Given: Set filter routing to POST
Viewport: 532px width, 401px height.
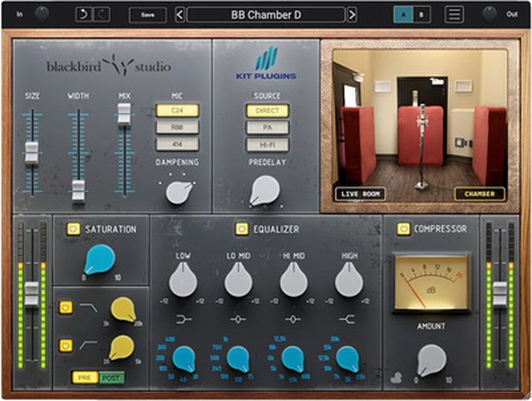Looking at the screenshot, I should pyautogui.click(x=111, y=378).
